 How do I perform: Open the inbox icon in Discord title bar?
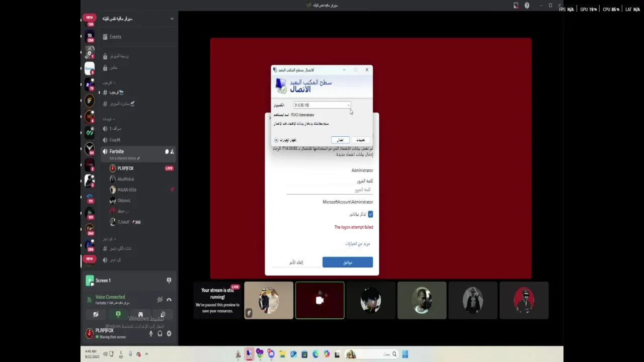coord(516,6)
